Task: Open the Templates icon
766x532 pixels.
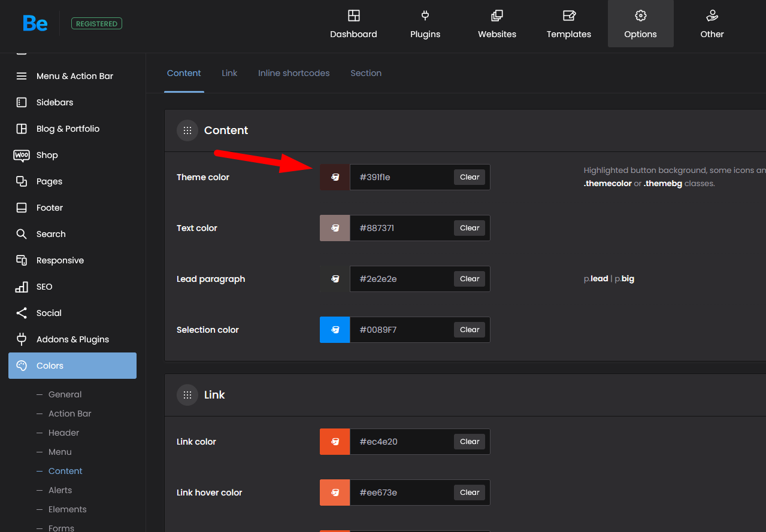Action: [569, 16]
